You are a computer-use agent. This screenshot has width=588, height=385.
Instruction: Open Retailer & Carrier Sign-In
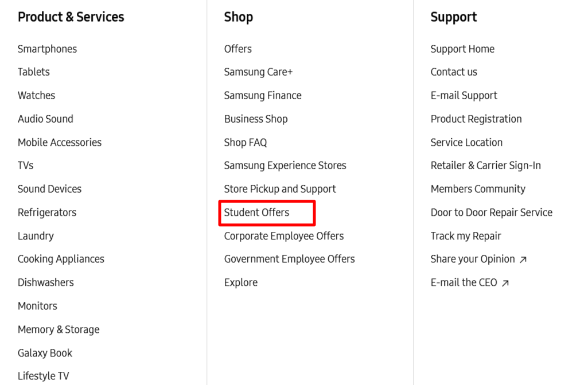click(485, 165)
